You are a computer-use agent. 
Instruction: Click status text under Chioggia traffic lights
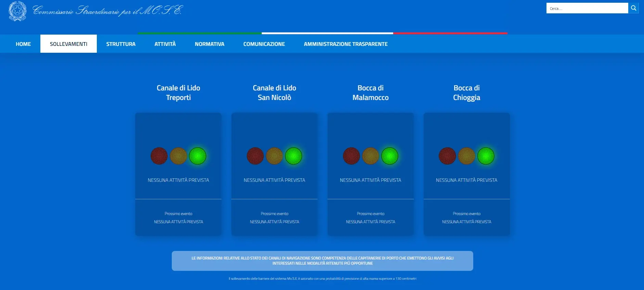click(466, 180)
